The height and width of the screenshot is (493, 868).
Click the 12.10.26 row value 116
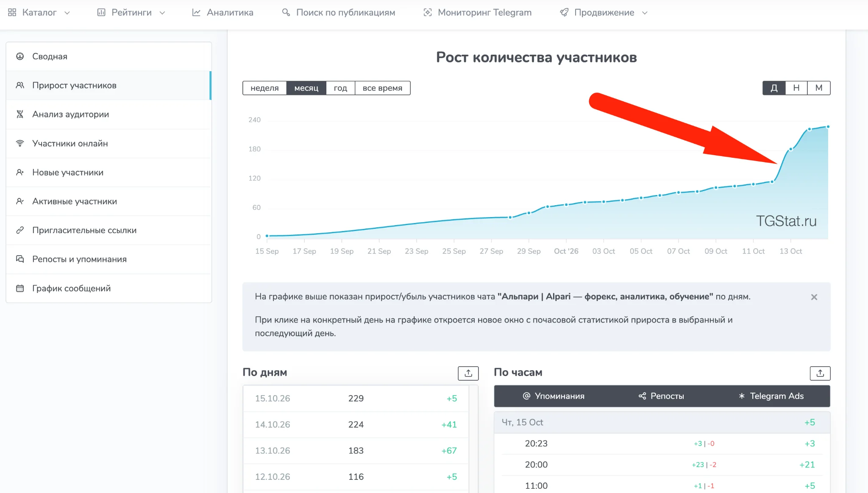tap(356, 477)
